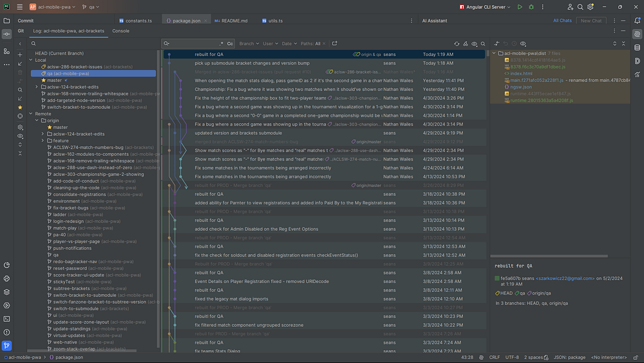Toggle match case (Cc) in the log search

coord(230,44)
